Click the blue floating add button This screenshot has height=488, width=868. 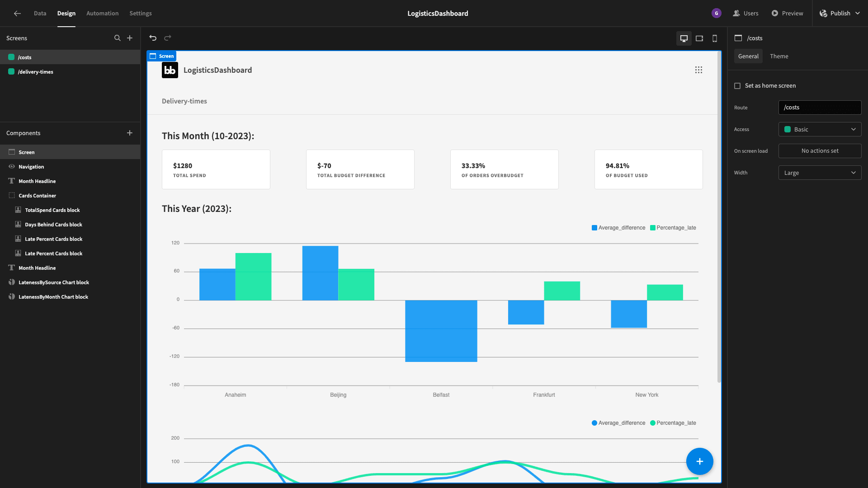pos(699,461)
